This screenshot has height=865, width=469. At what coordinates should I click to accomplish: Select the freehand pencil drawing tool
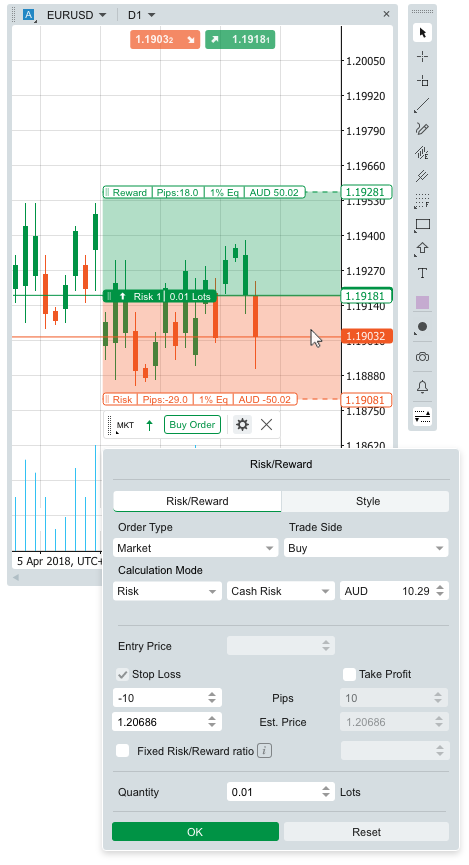422,129
